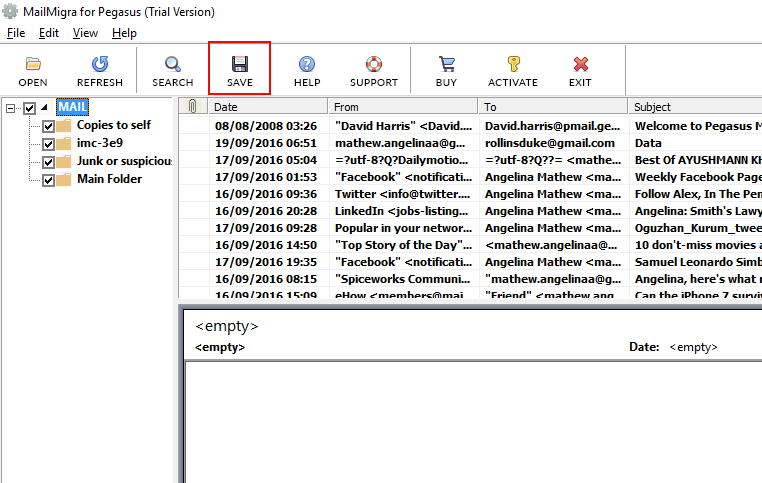Click the OPEN toolbar icon

click(33, 64)
